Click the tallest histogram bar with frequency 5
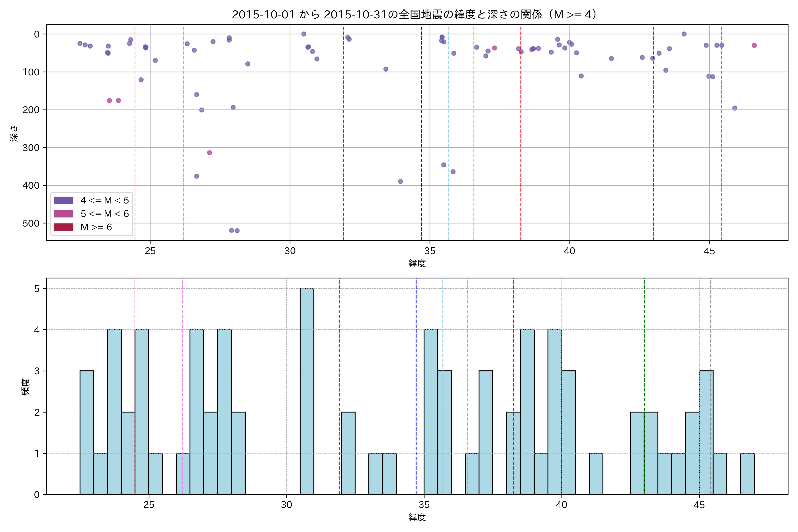Viewport: 798px width, 532px height. tap(307, 391)
